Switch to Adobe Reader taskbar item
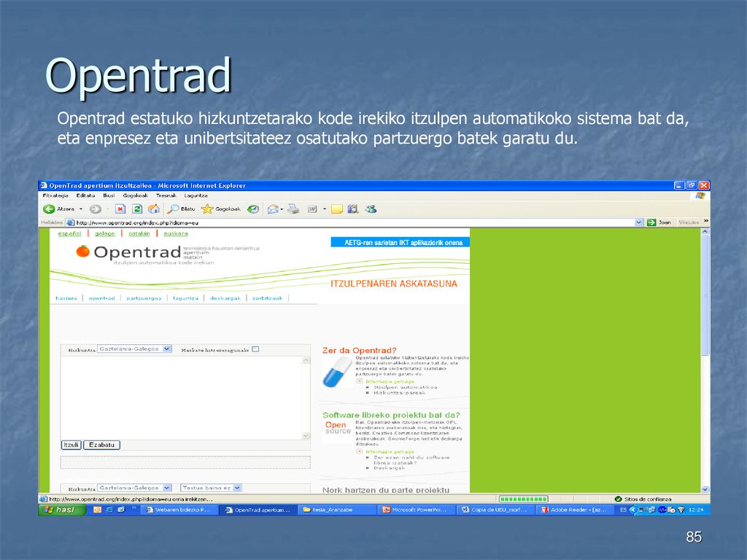The height and width of the screenshot is (560, 747). coord(575,510)
